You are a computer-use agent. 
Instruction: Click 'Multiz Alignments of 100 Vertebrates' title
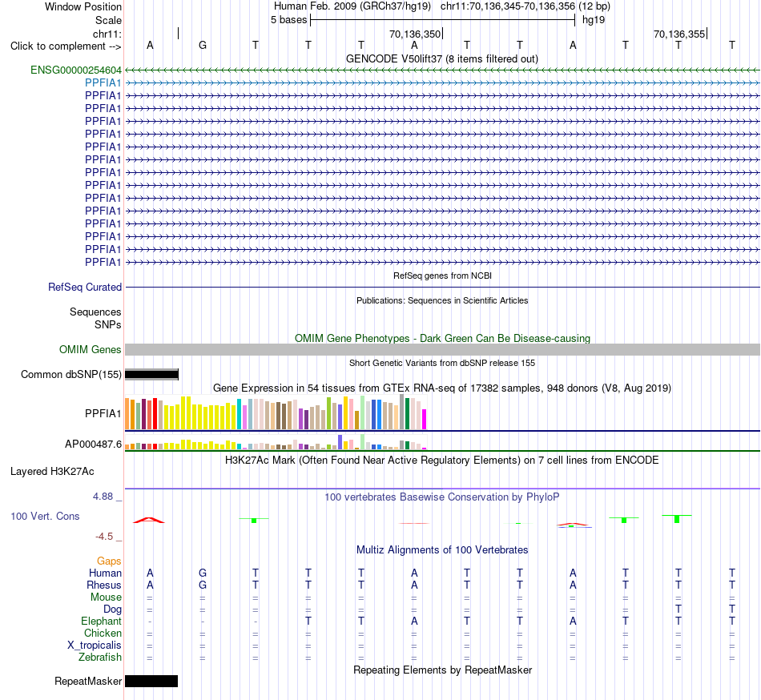(x=442, y=549)
